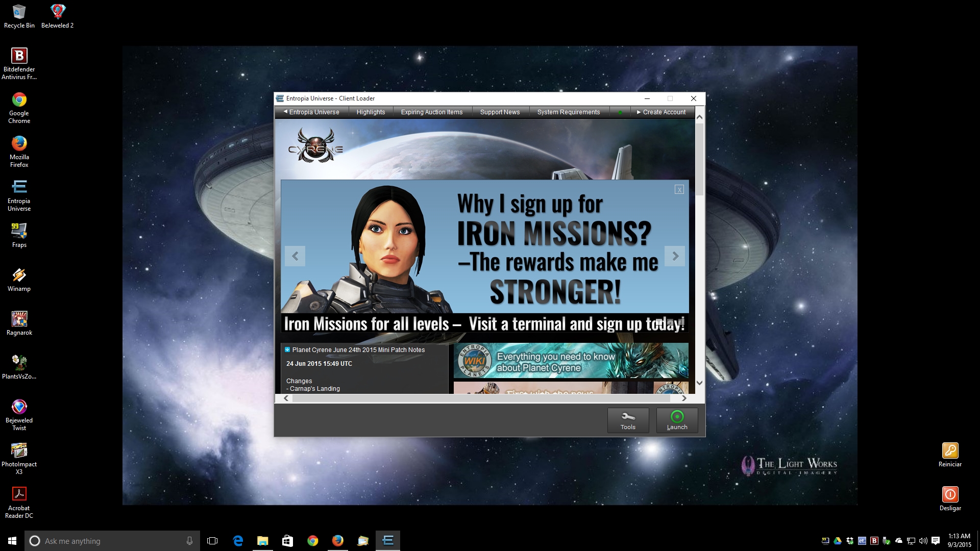This screenshot has height=551, width=980.
Task: Click the Create Account link
Action: tap(661, 112)
